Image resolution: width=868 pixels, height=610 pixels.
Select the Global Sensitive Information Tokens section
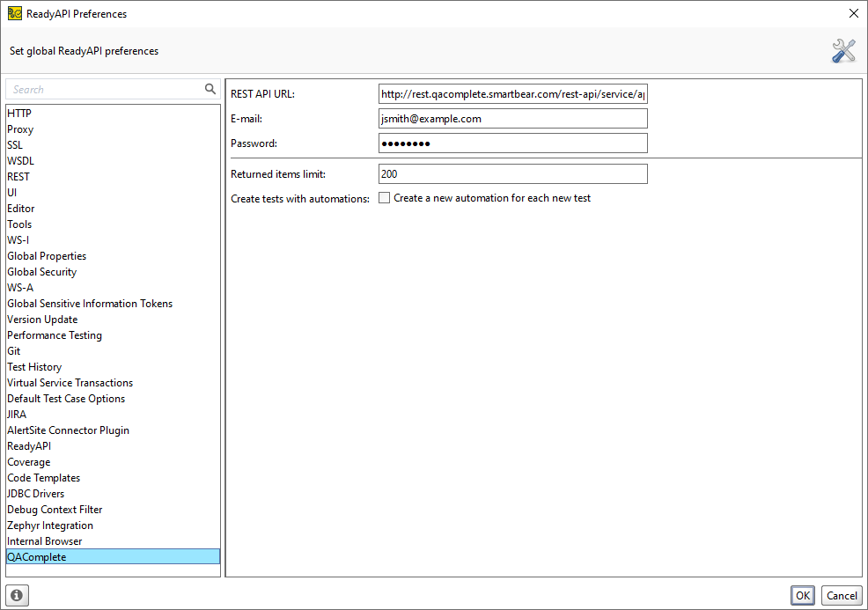tap(89, 303)
